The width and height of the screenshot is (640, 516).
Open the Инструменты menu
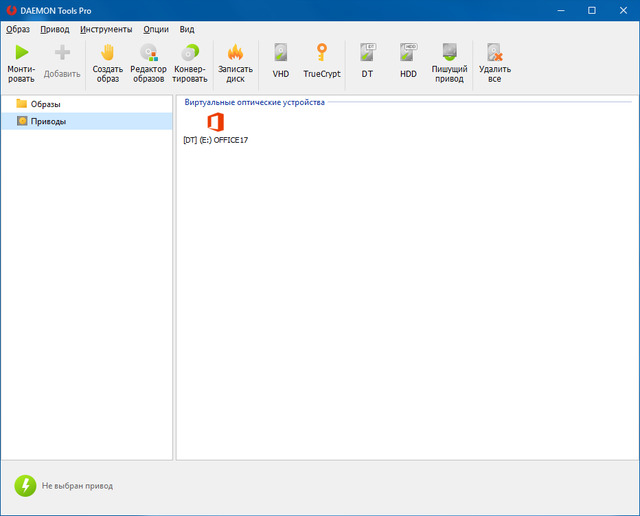[106, 29]
